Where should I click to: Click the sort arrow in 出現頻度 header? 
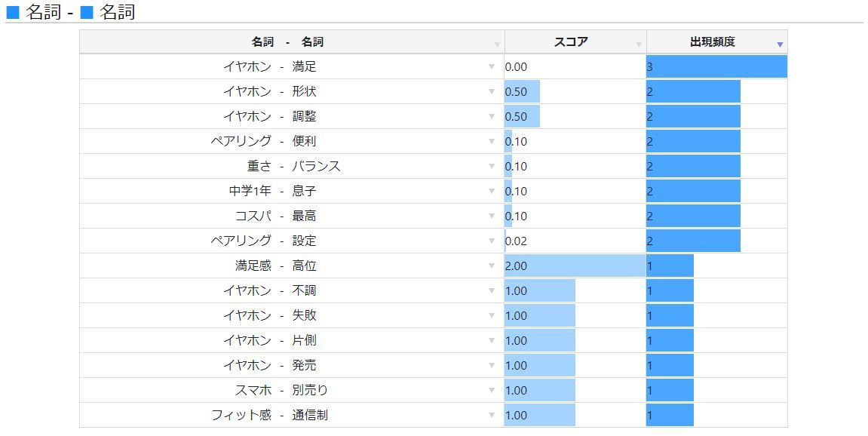(x=780, y=45)
